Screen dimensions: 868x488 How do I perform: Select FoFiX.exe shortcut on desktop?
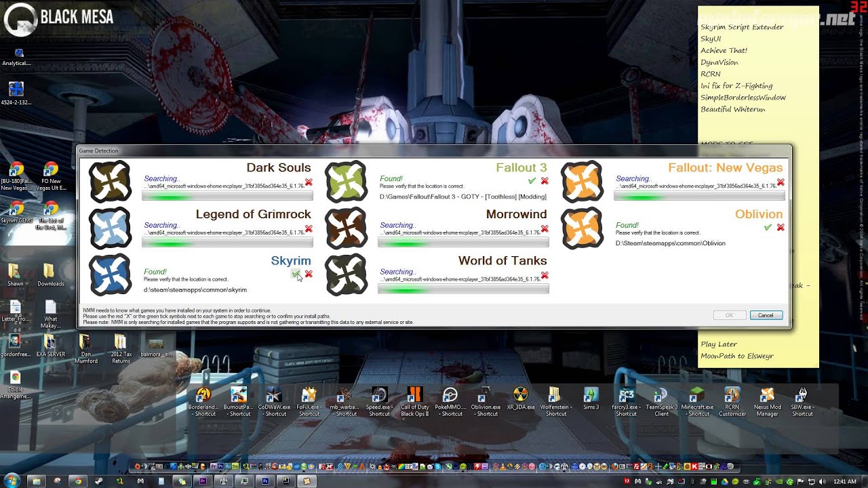[309, 402]
